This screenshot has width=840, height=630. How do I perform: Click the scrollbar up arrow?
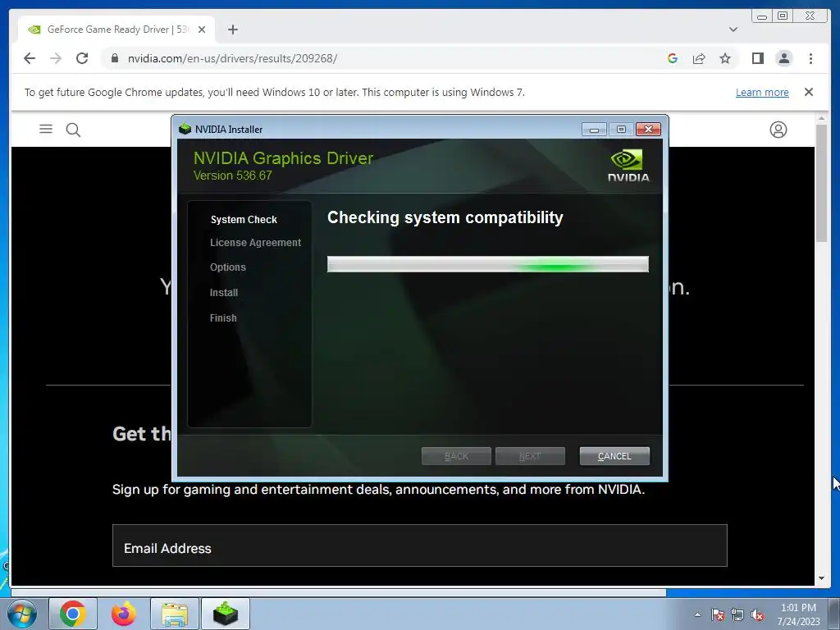(821, 118)
